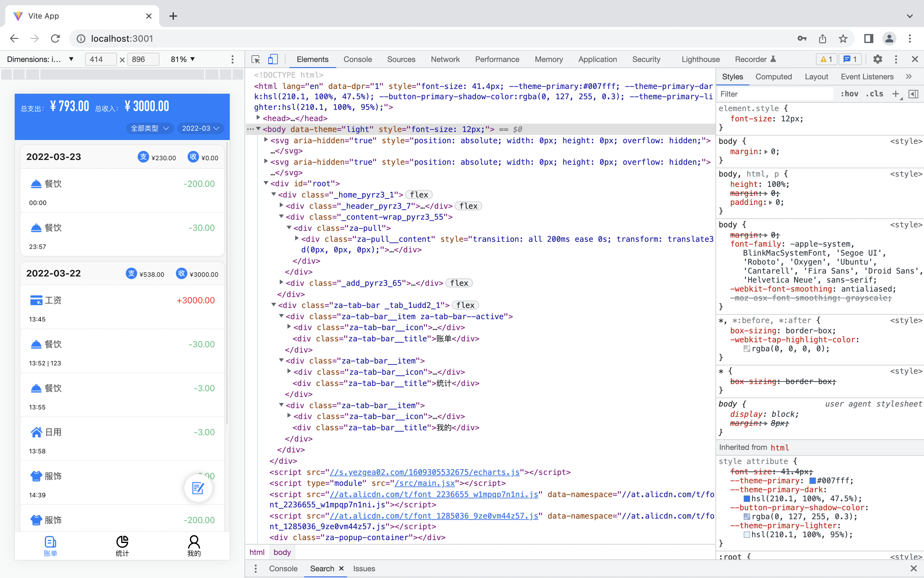Show more Styles pane tabs chevron
This screenshot has width=924, height=578.
point(909,76)
